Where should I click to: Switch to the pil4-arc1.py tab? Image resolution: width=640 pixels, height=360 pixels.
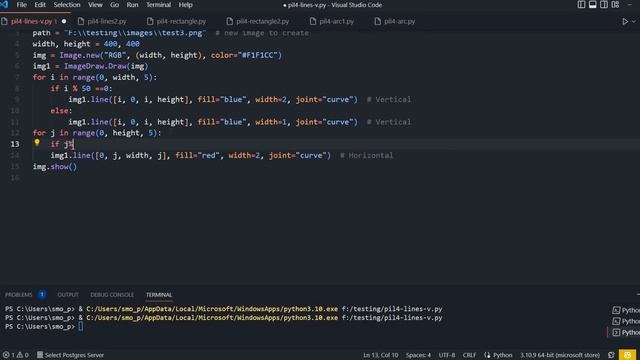(336, 21)
